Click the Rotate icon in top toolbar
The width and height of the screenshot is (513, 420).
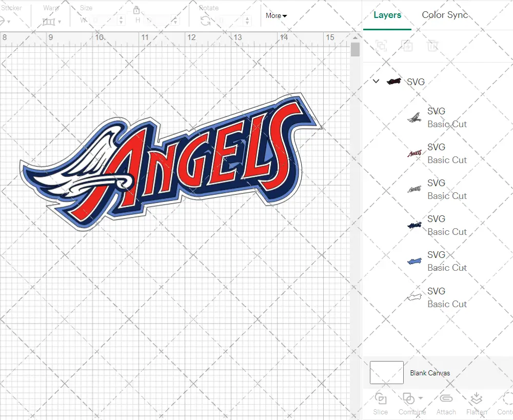[x=206, y=21]
